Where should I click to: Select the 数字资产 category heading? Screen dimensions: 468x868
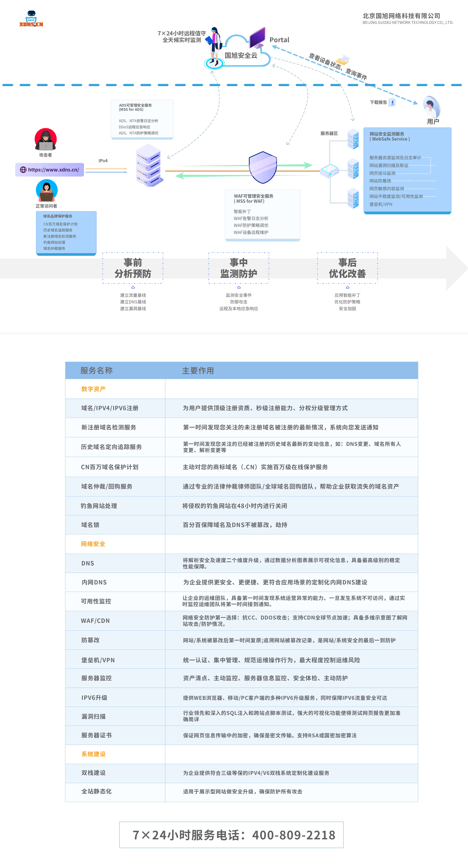click(93, 389)
